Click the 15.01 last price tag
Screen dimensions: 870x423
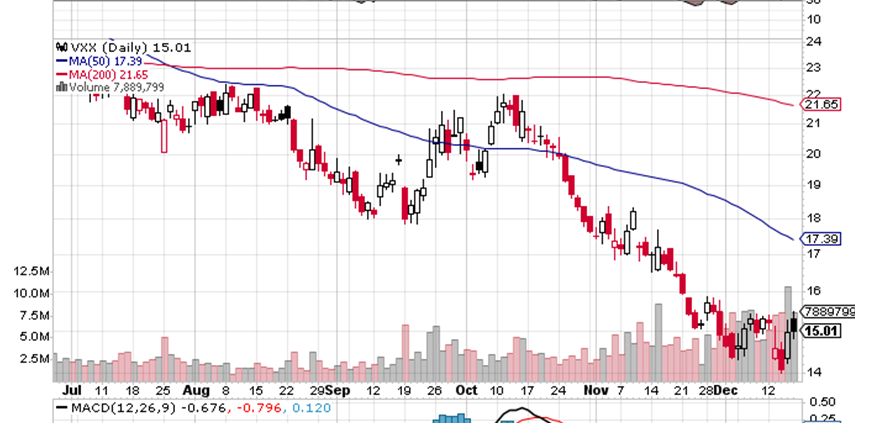point(823,331)
